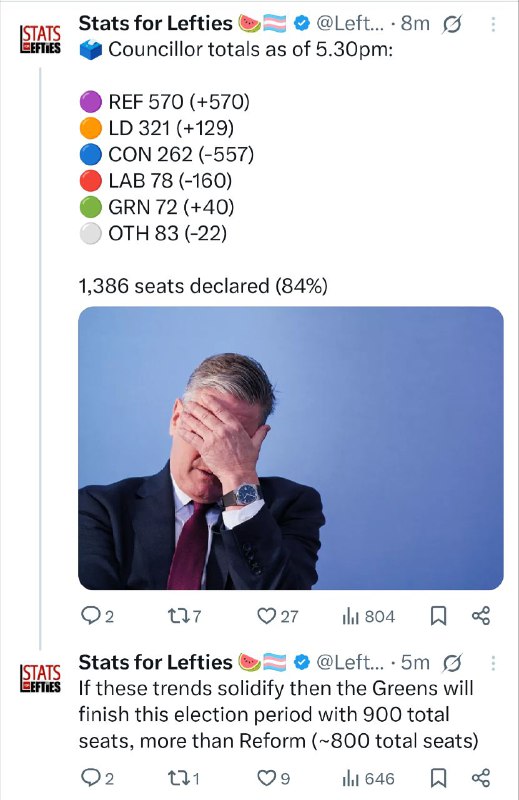
Task: Open Stats for Lefties profile from top avatar
Action: coord(40,39)
